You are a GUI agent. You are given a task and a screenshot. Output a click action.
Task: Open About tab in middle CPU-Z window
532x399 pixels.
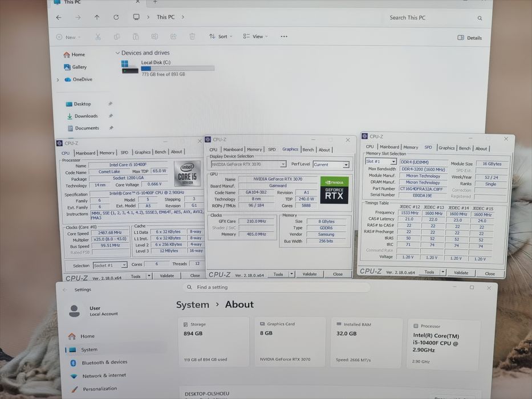pyautogui.click(x=324, y=149)
